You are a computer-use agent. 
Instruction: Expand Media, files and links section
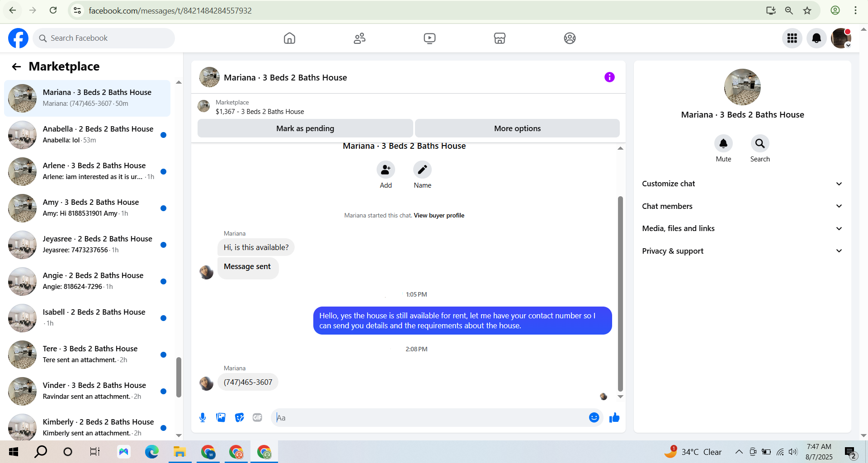click(742, 228)
